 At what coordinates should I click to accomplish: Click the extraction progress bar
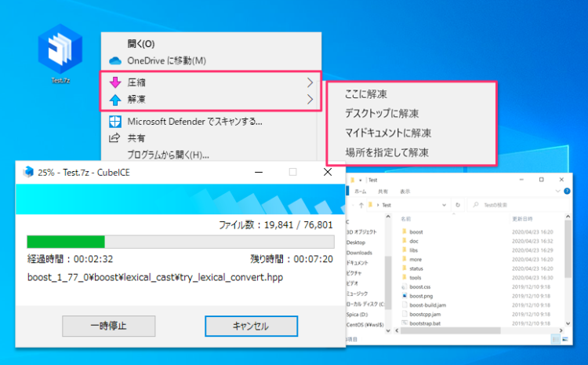coord(180,242)
